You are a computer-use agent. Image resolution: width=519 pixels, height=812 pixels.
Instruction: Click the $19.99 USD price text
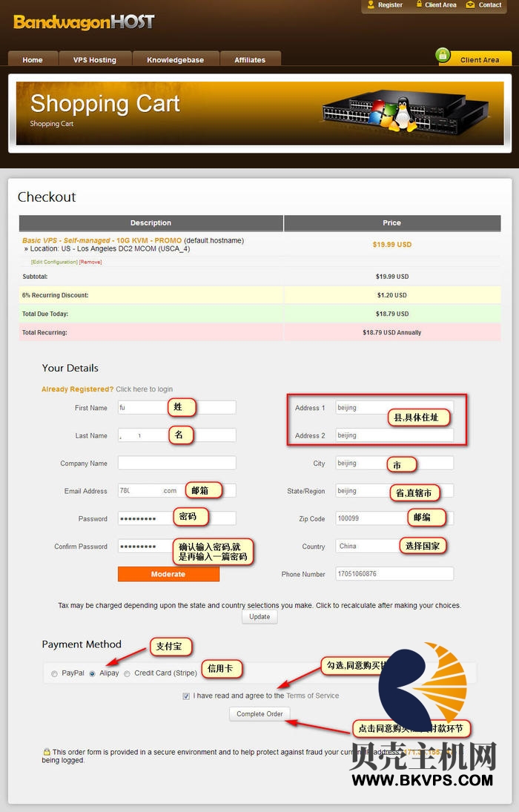click(x=392, y=245)
